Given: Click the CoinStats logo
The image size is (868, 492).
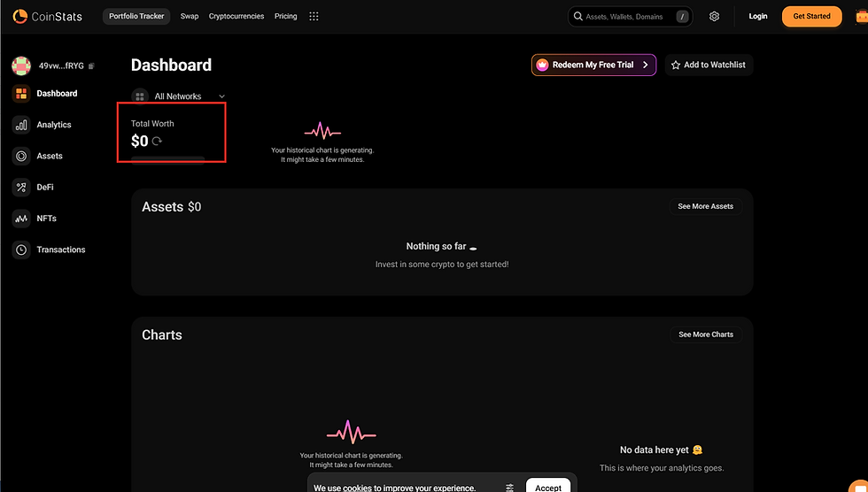Looking at the screenshot, I should (x=48, y=17).
